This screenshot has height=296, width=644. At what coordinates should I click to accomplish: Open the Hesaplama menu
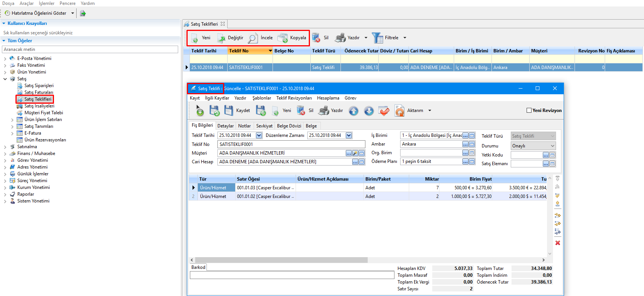[x=328, y=98]
